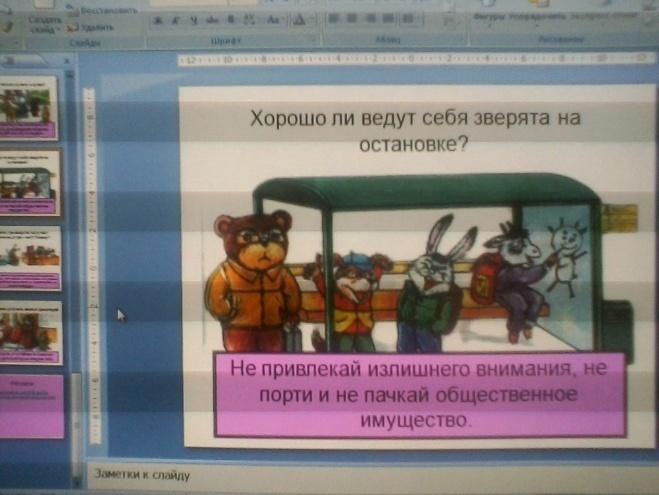The width and height of the screenshot is (659, 495).
Task: Click the pink text box Не привлекай излишнего внимания
Action: click(x=419, y=395)
